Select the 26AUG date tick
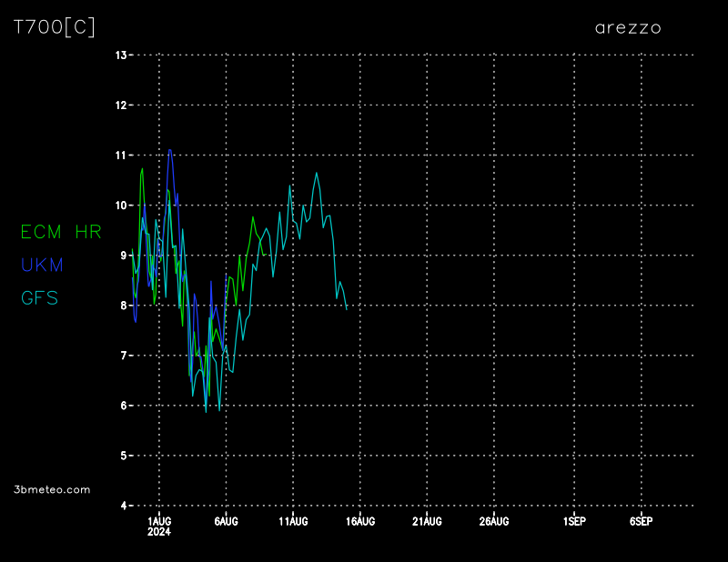 493,521
